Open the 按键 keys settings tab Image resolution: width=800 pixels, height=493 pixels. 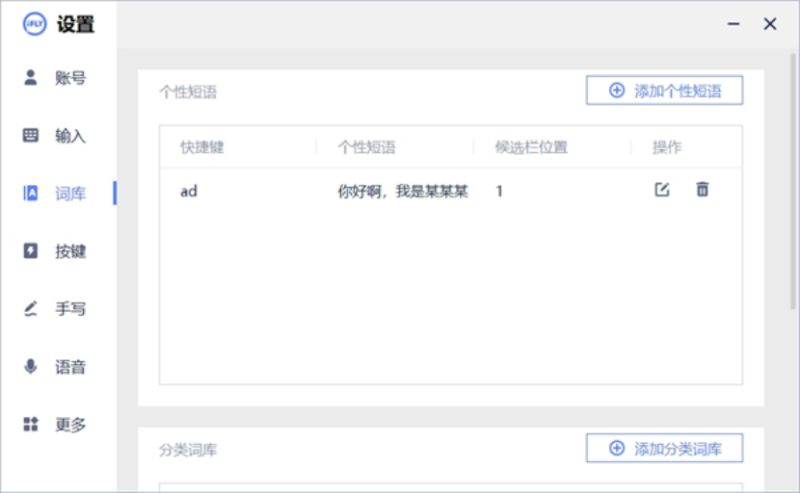coord(55,251)
